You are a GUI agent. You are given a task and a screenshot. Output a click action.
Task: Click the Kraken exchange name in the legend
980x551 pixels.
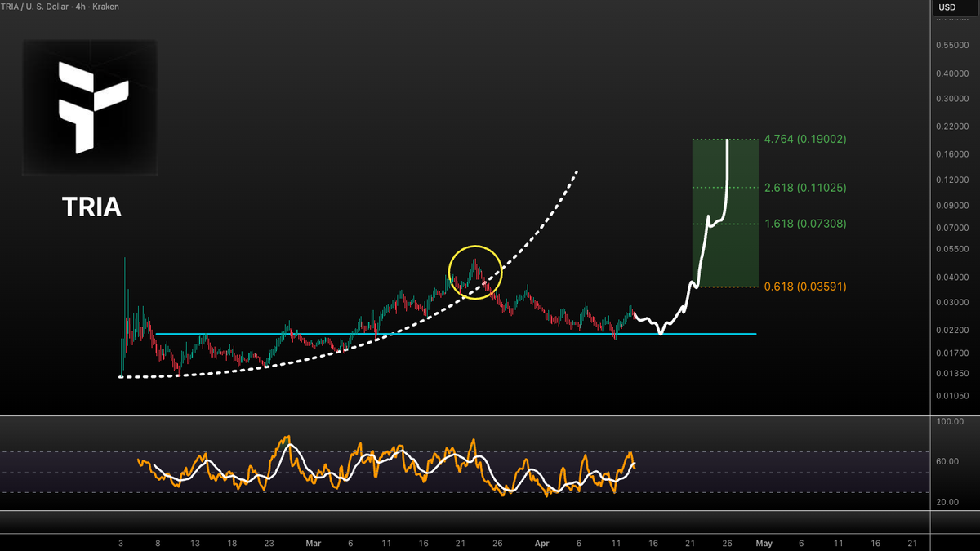pos(104,7)
